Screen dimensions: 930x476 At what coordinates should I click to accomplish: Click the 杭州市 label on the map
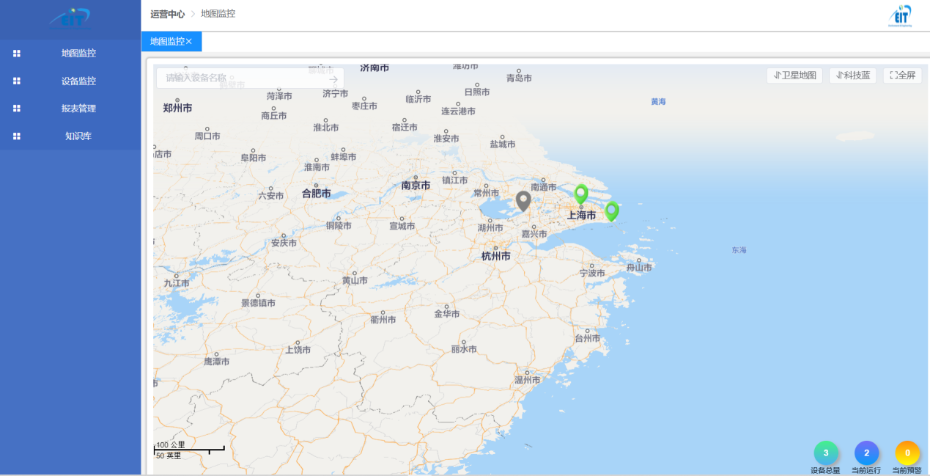496,257
